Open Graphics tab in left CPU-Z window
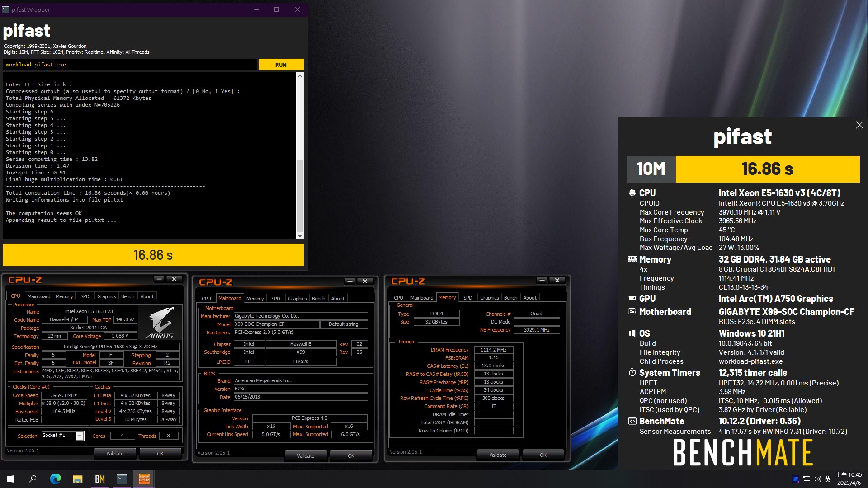 click(x=107, y=296)
